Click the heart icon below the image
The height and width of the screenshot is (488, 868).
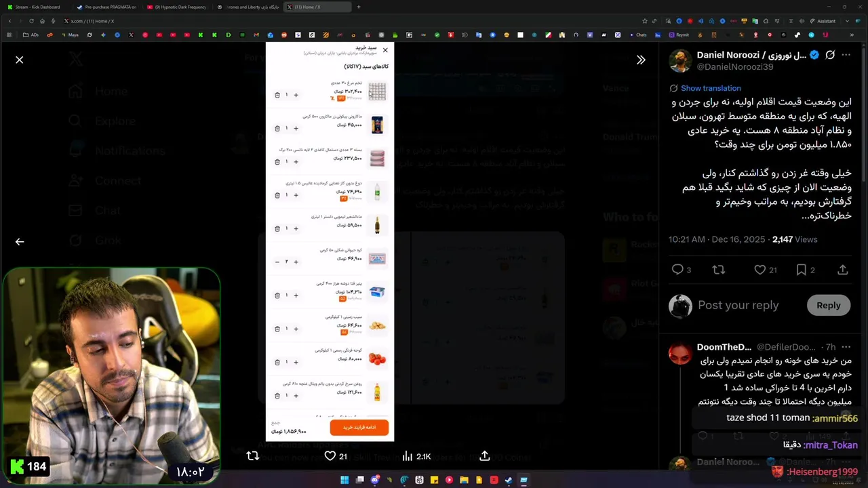[330, 456]
